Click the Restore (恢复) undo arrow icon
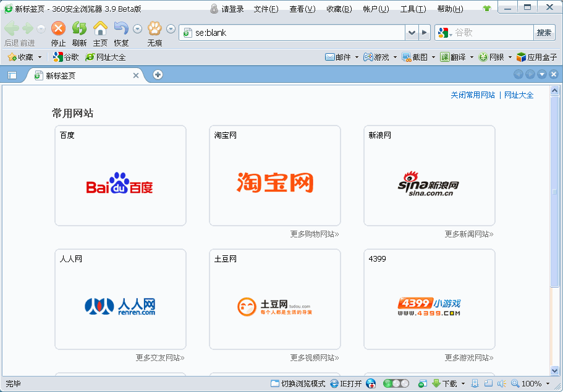 click(x=121, y=28)
